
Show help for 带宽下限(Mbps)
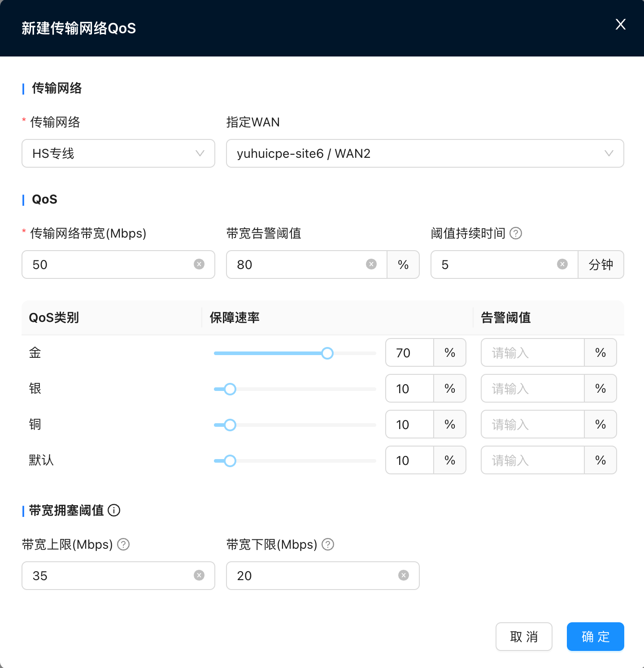[328, 545]
